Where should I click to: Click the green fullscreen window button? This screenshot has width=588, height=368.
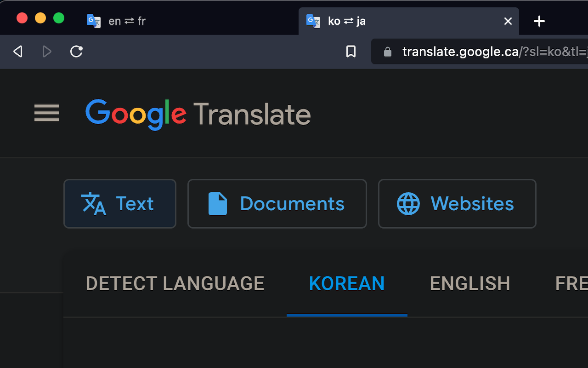point(59,18)
